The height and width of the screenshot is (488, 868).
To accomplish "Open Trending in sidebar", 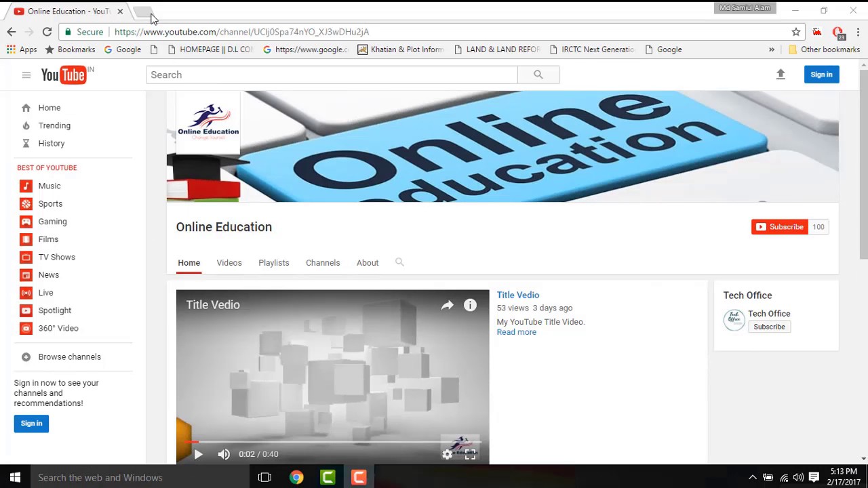I will [54, 125].
